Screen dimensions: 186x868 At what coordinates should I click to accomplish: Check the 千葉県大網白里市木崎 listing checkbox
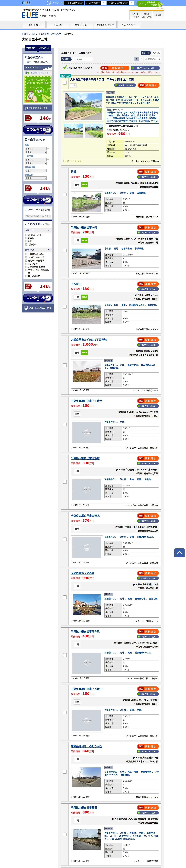pos(65,251)
